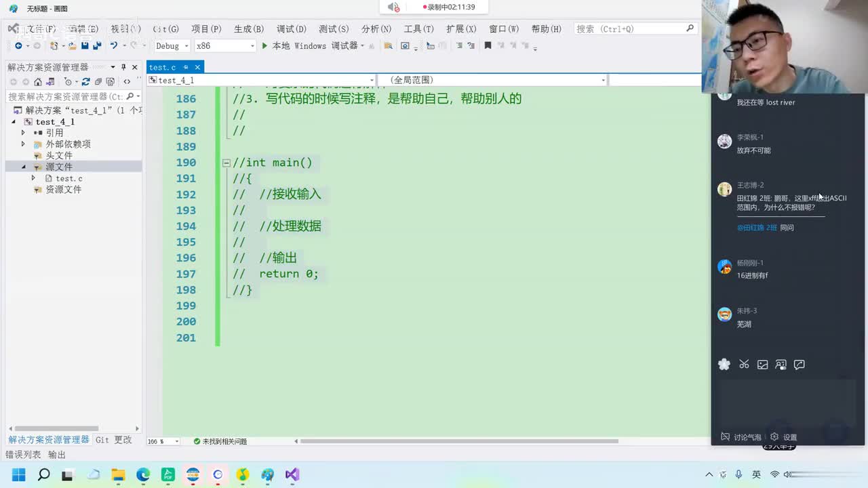Open the test_4_1 scope dropdown
This screenshot has height=488, width=868.
tap(261, 80)
